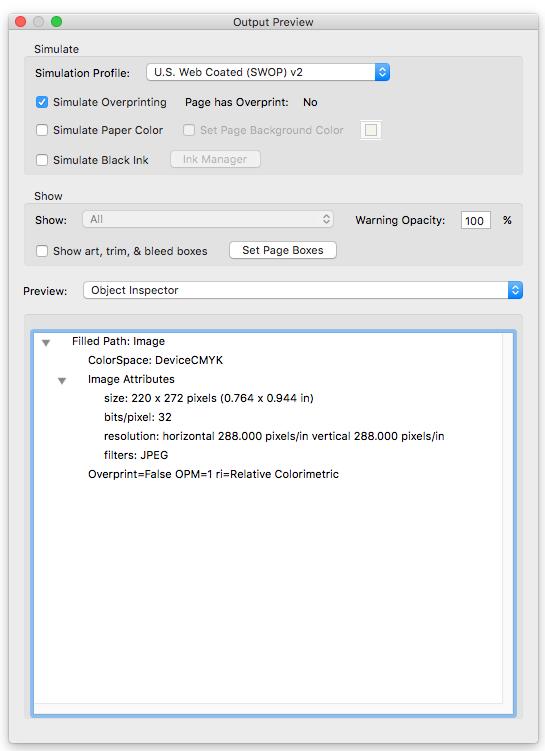This screenshot has height=751, width=545.
Task: Select the resolution row in inspector
Action: [x=274, y=436]
